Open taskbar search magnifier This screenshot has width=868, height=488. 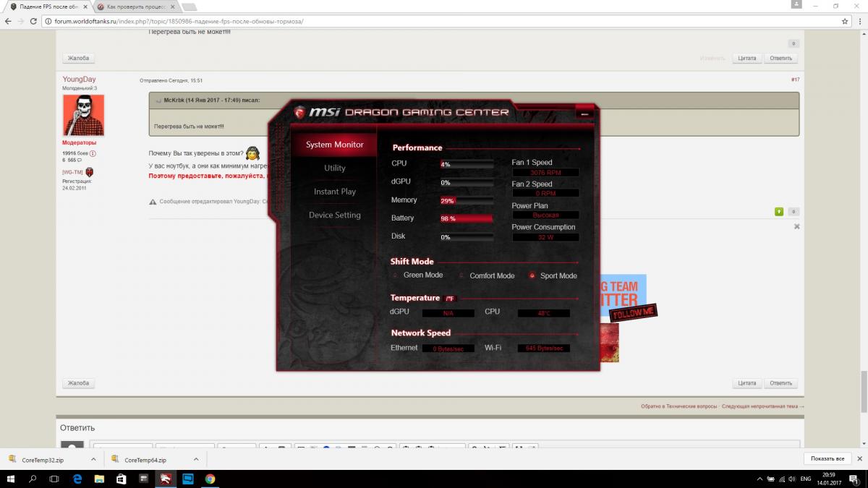(x=33, y=479)
